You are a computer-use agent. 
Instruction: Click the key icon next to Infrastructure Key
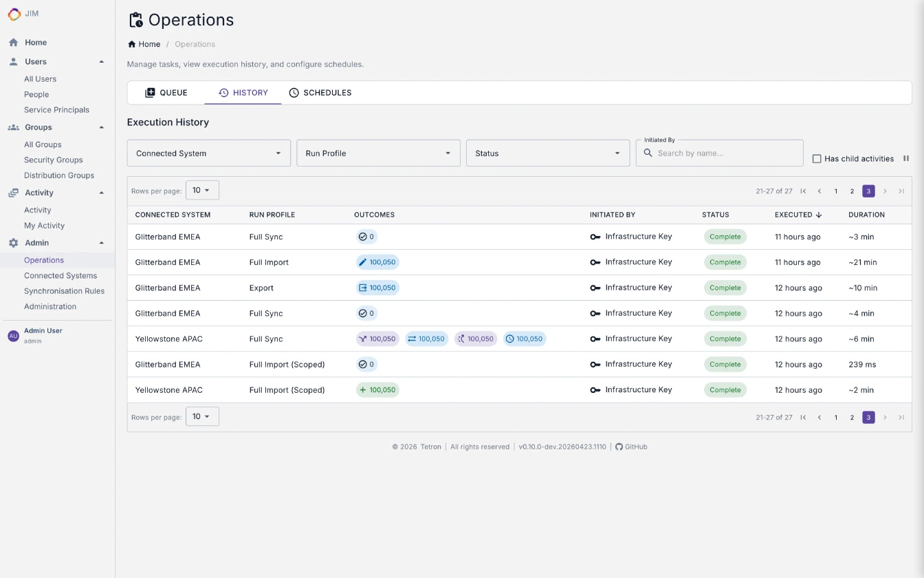[595, 236]
